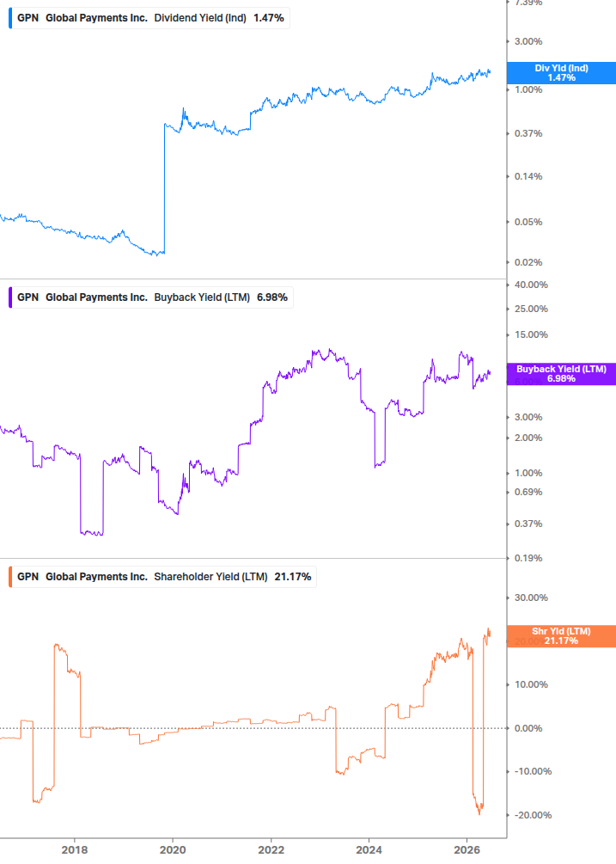This screenshot has width=616, height=864.
Task: Click the 10.00% tick in the shareholder yield axis
Action: [x=531, y=684]
